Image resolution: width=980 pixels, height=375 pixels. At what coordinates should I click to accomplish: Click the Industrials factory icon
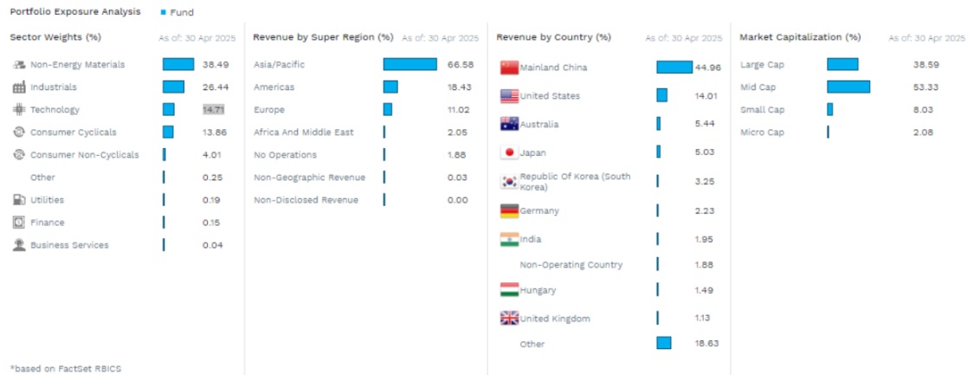[x=19, y=87]
